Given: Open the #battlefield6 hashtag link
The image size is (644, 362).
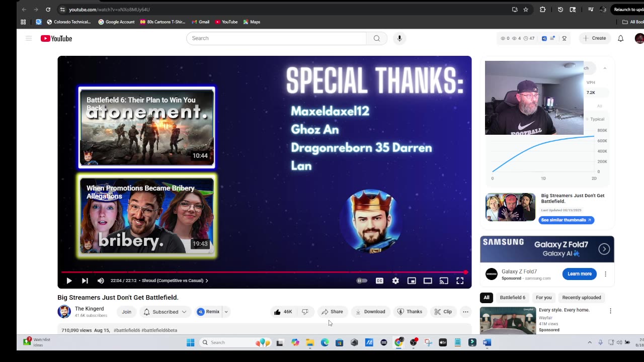Looking at the screenshot, I should pos(127,330).
